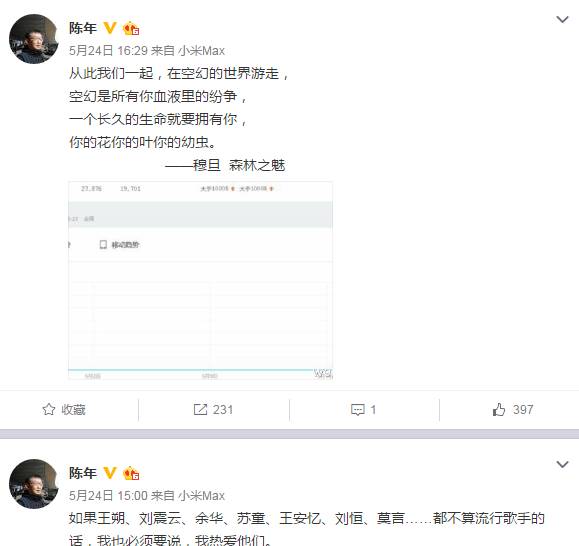
Task: Click 收藏 text to favorite post
Action: [x=73, y=409]
